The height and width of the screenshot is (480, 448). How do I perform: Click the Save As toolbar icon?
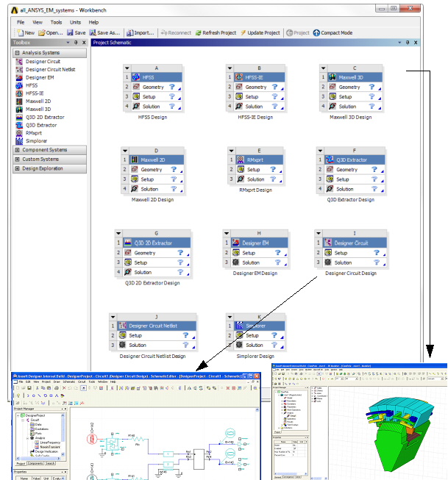(93, 33)
